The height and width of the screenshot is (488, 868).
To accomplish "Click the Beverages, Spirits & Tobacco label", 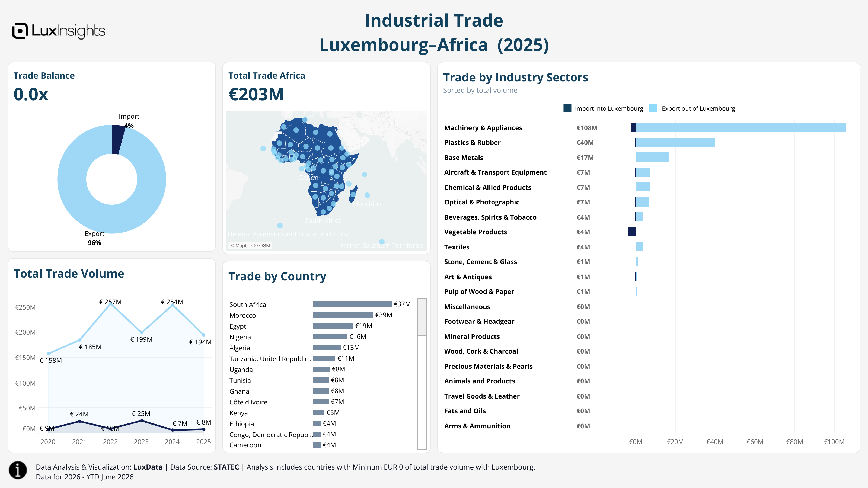I will tap(490, 217).
